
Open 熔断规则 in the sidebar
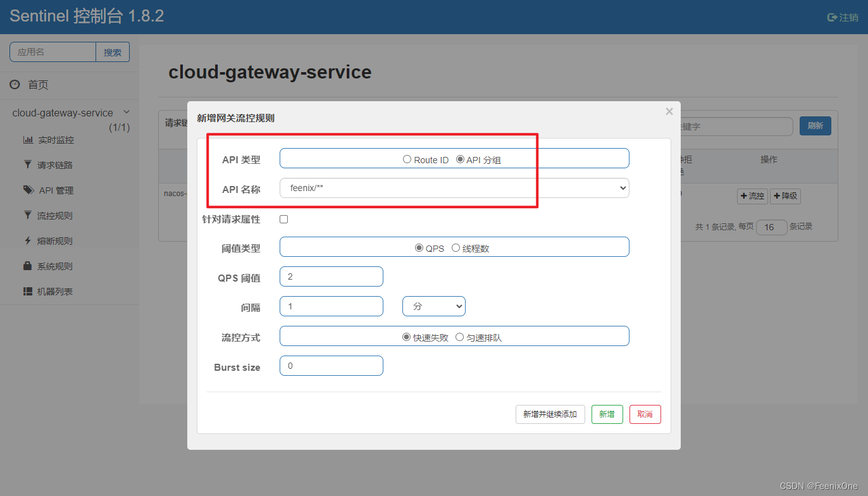pos(55,241)
